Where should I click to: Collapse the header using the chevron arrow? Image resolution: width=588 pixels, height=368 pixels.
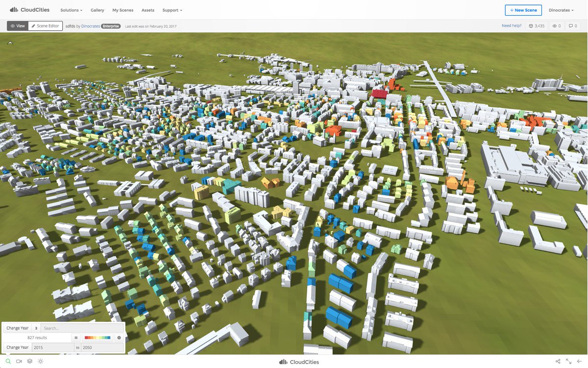(x=10, y=43)
